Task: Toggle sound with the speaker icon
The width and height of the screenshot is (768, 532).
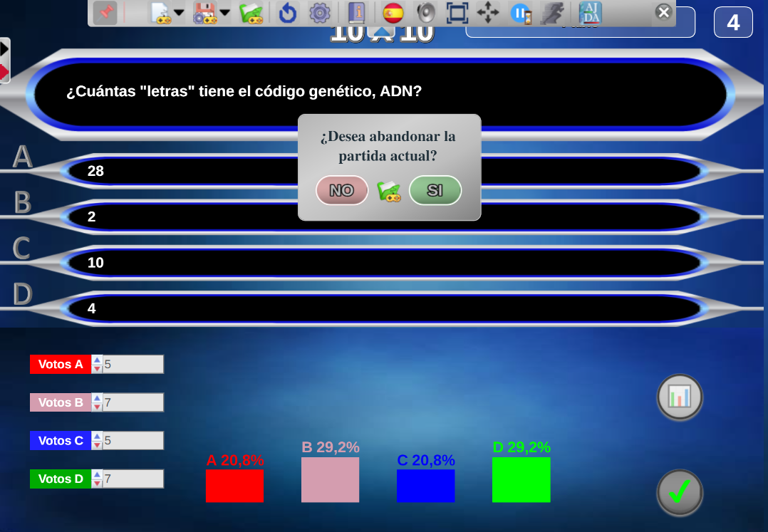Action: click(425, 13)
